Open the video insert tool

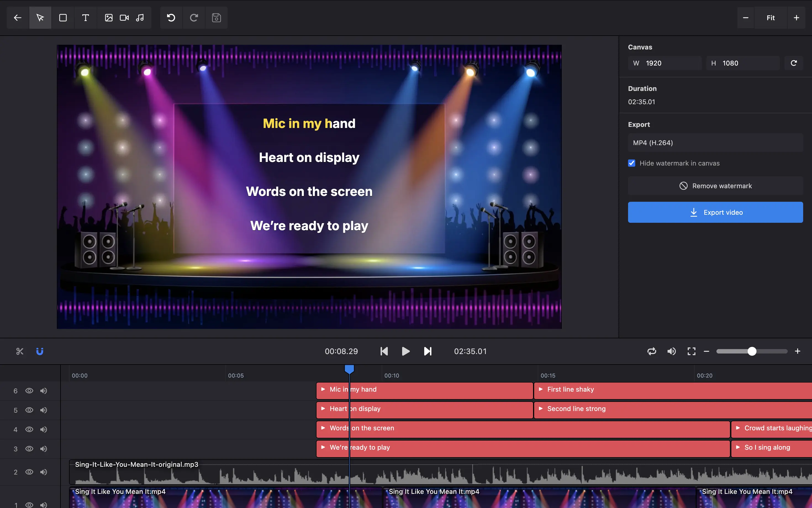coord(124,17)
